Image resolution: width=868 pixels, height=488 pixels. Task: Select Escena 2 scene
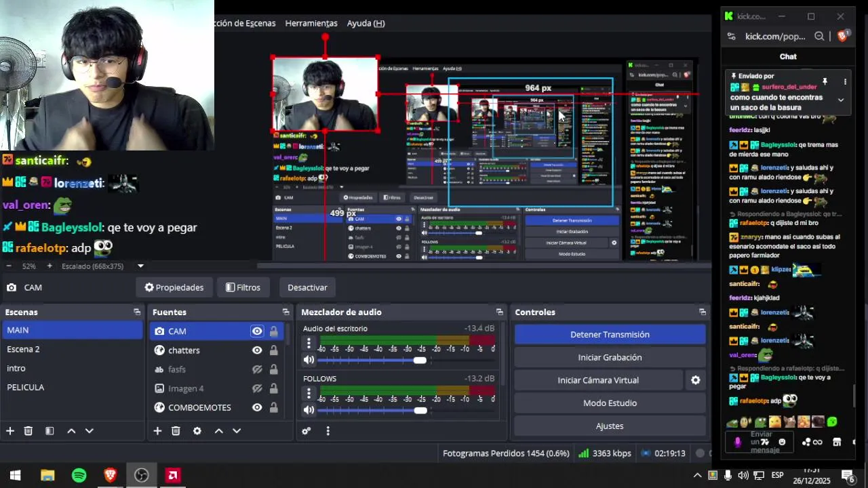[72, 349]
